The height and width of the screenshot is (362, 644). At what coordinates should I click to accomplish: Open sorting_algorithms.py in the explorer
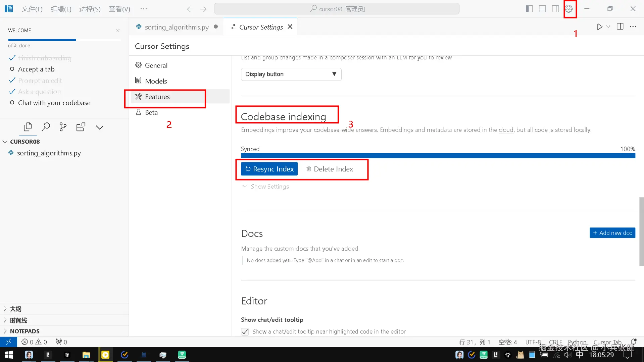[49, 153]
